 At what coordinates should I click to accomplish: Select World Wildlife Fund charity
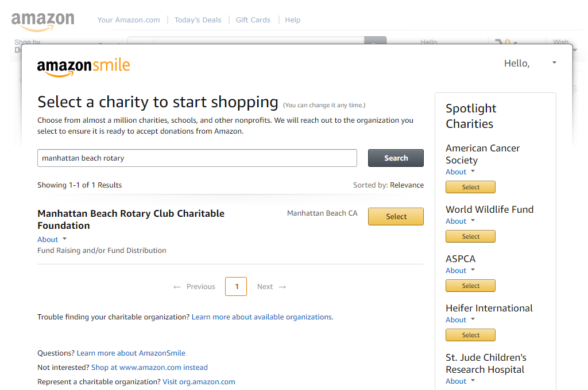470,237
